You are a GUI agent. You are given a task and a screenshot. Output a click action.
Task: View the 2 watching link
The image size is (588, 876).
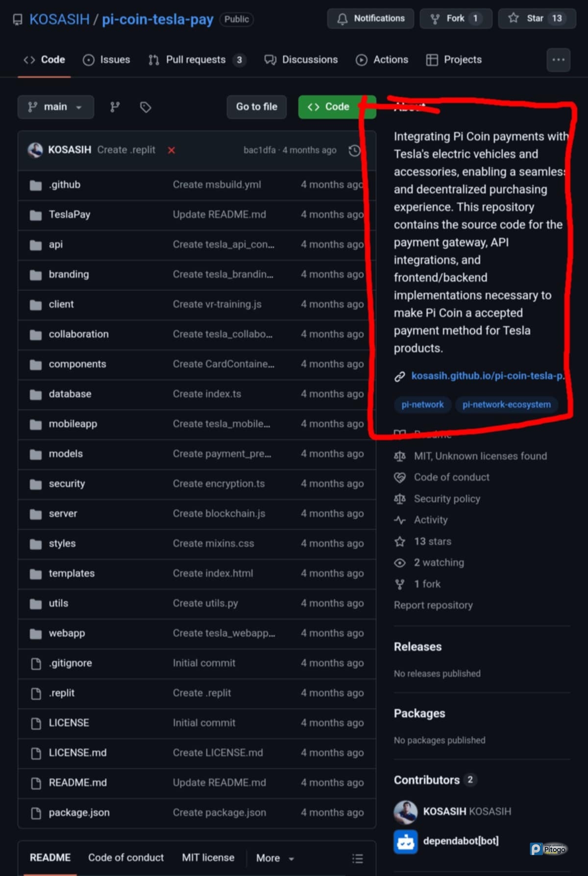pyautogui.click(x=439, y=563)
